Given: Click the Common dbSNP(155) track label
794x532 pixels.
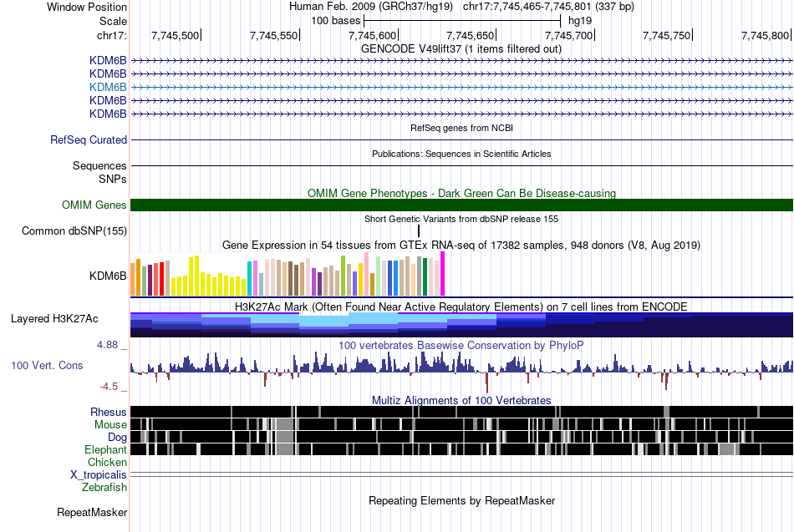Looking at the screenshot, I should click(x=74, y=231).
